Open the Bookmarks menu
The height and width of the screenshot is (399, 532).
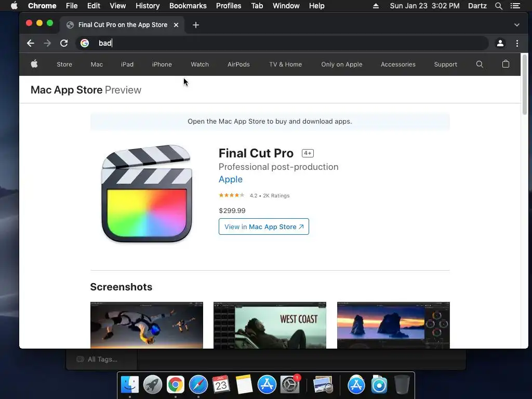coord(188,6)
